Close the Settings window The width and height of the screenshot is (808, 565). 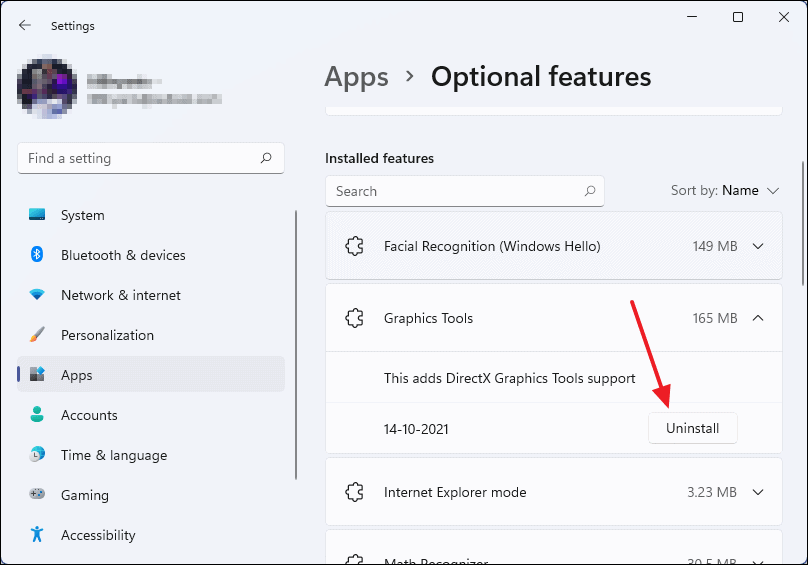pyautogui.click(x=784, y=17)
